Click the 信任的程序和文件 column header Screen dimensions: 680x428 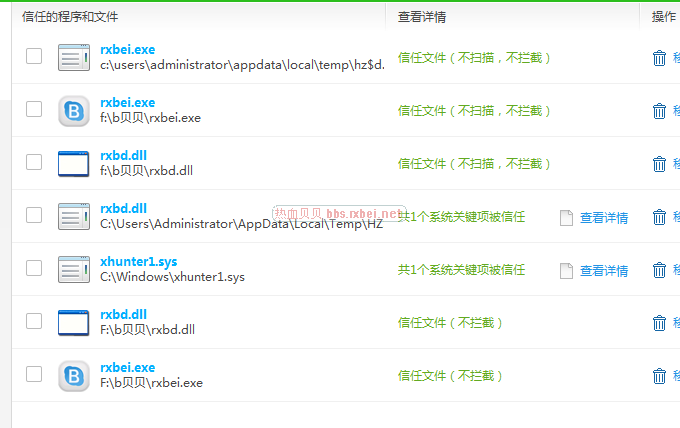pyautogui.click(x=76, y=16)
